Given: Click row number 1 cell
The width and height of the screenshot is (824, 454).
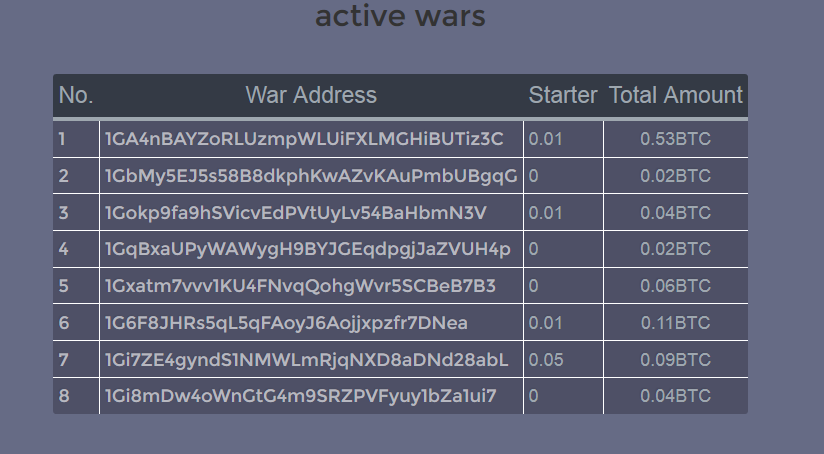Looking at the screenshot, I should tap(76, 139).
